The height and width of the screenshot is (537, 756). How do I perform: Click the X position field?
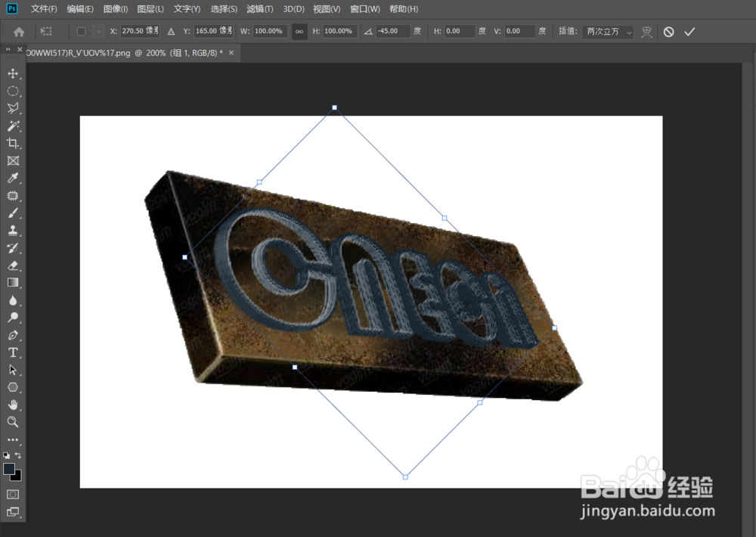140,31
